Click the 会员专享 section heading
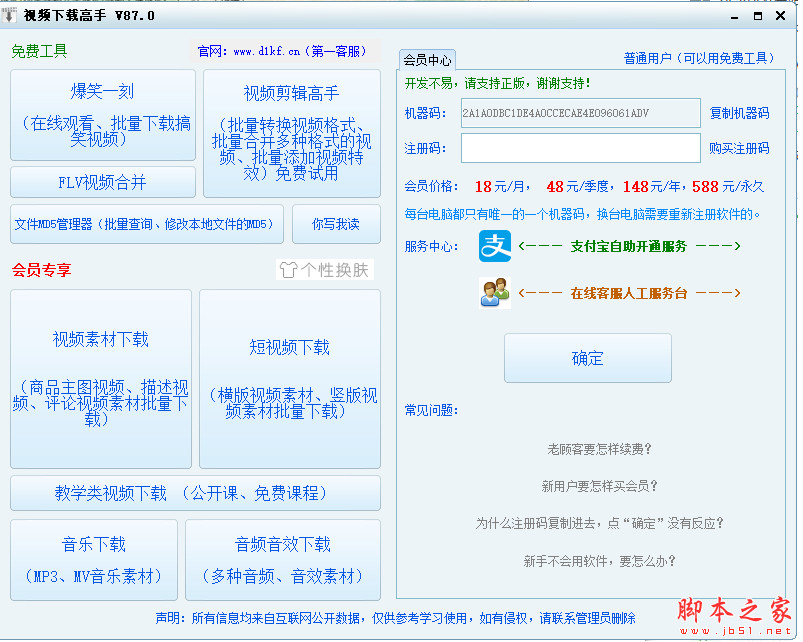 coord(41,270)
